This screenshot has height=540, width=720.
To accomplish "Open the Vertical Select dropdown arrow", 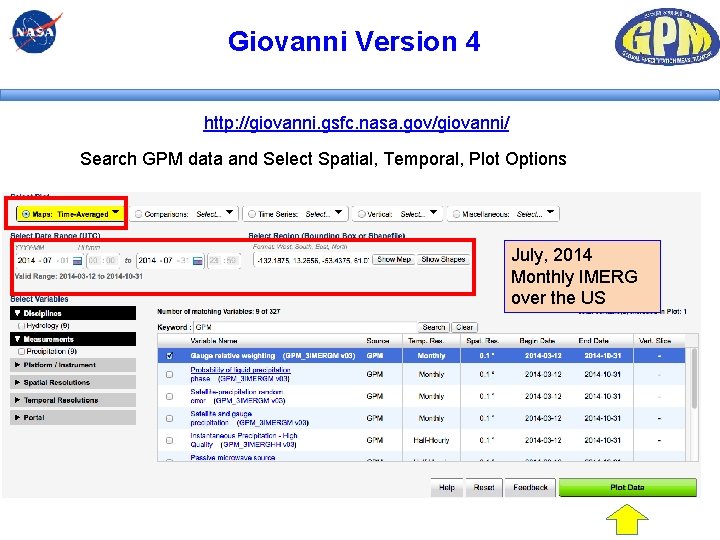I will coord(433,213).
